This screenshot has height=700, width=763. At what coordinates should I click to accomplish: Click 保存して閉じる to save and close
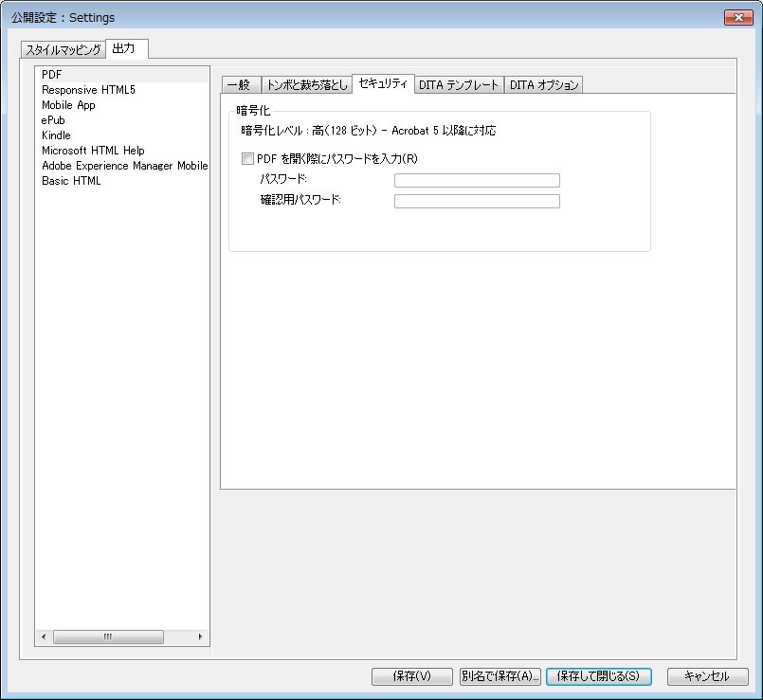[598, 676]
